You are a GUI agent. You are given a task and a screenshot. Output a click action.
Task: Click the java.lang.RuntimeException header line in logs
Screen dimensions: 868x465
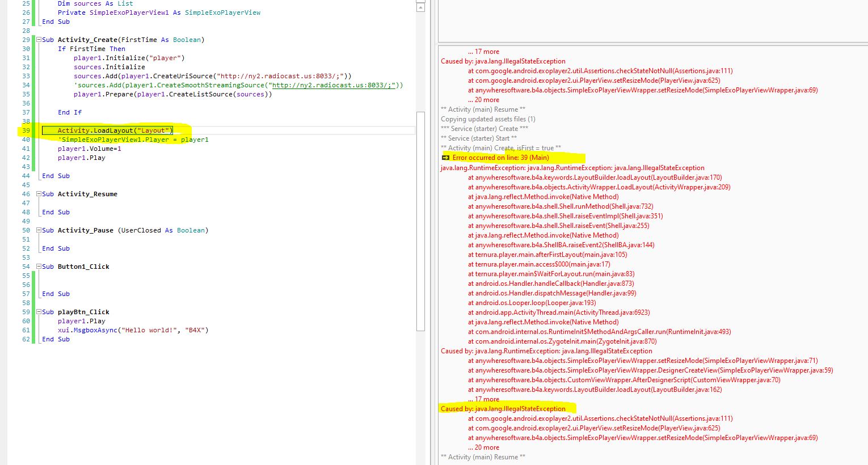(x=572, y=168)
